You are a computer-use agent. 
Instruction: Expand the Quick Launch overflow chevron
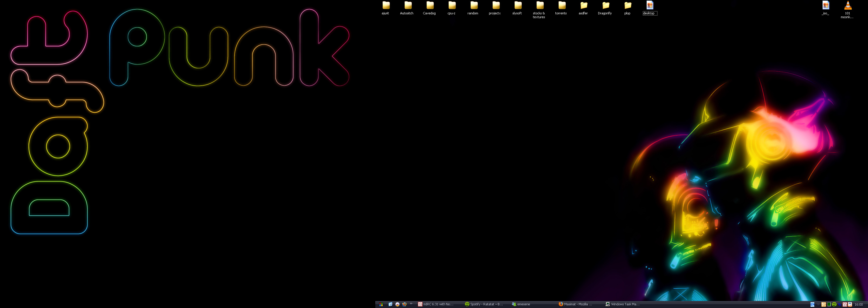click(411, 304)
